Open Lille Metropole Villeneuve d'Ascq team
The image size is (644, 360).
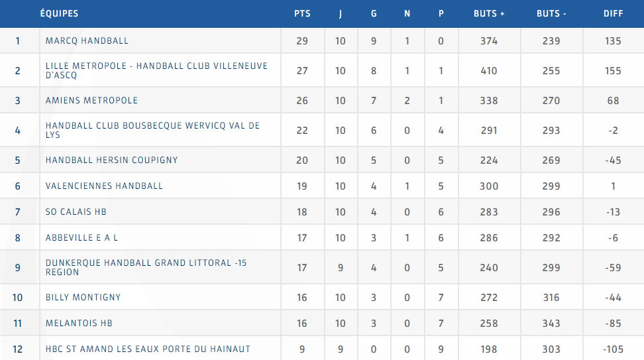156,70
